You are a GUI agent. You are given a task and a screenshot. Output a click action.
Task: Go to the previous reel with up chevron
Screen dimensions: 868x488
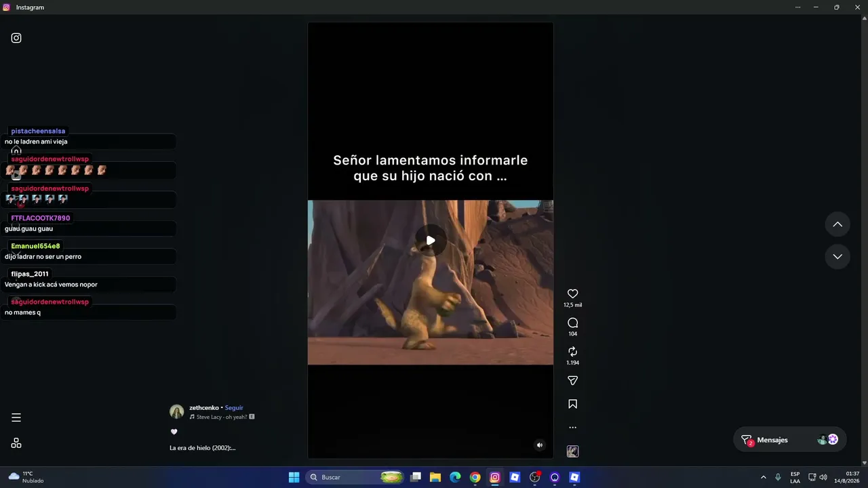(837, 224)
